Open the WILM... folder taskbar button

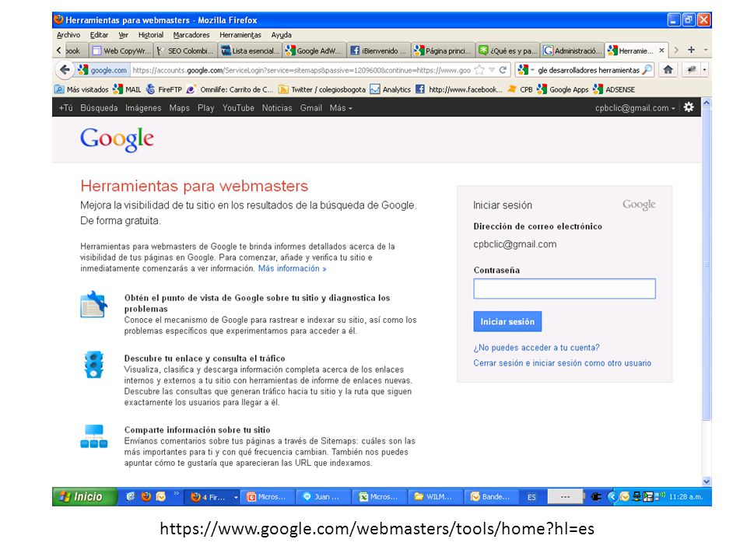pyautogui.click(x=434, y=497)
